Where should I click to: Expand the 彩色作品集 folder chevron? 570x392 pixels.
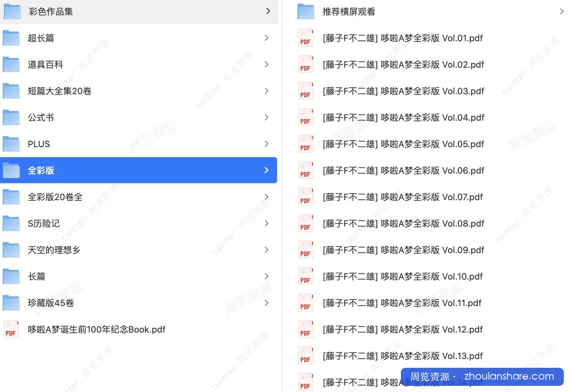(268, 11)
